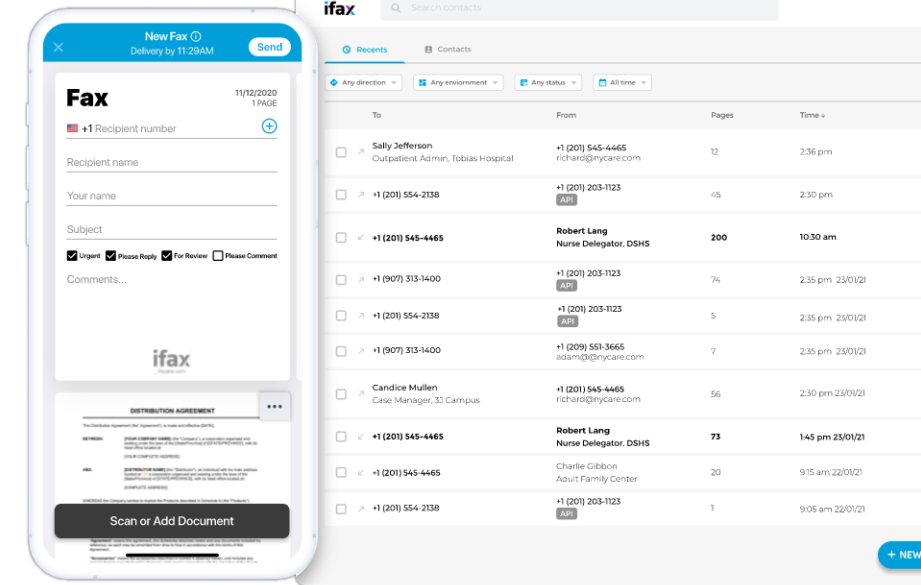Uncheck the Urgent checkbox
Screen dimensions: 921x585
pyautogui.click(x=72, y=255)
